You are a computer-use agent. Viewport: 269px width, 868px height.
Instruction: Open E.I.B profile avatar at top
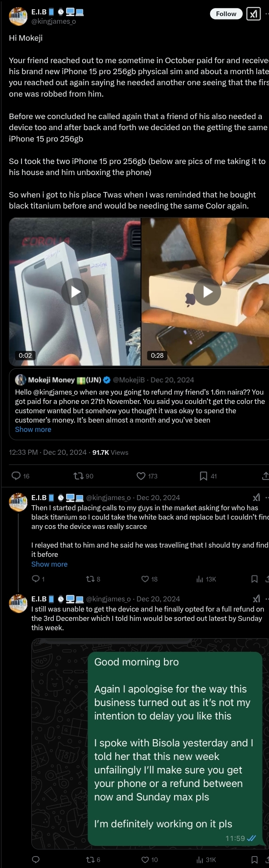18,16
